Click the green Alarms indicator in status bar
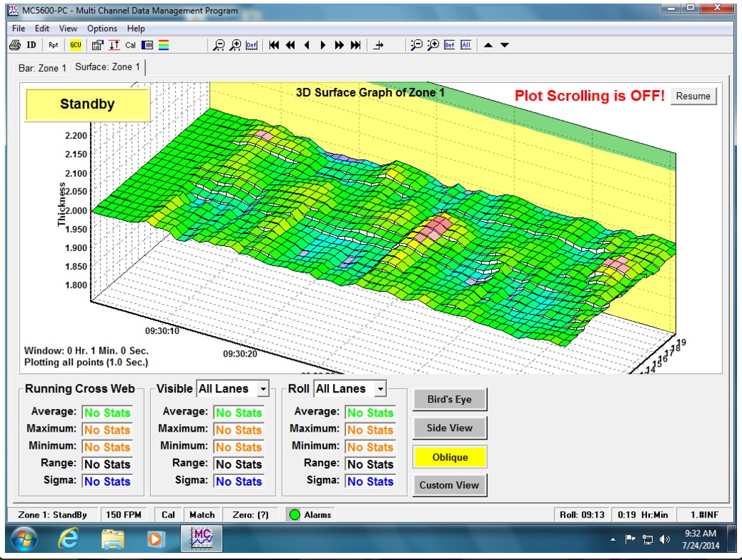This screenshot has width=742, height=560. pyautogui.click(x=295, y=515)
